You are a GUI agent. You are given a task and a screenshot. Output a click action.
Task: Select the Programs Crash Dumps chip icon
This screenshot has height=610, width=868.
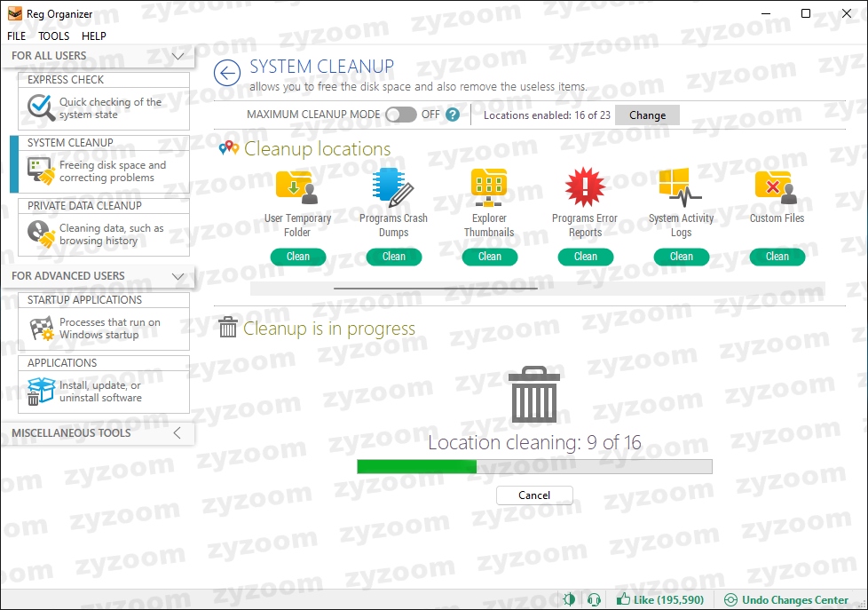tap(393, 187)
